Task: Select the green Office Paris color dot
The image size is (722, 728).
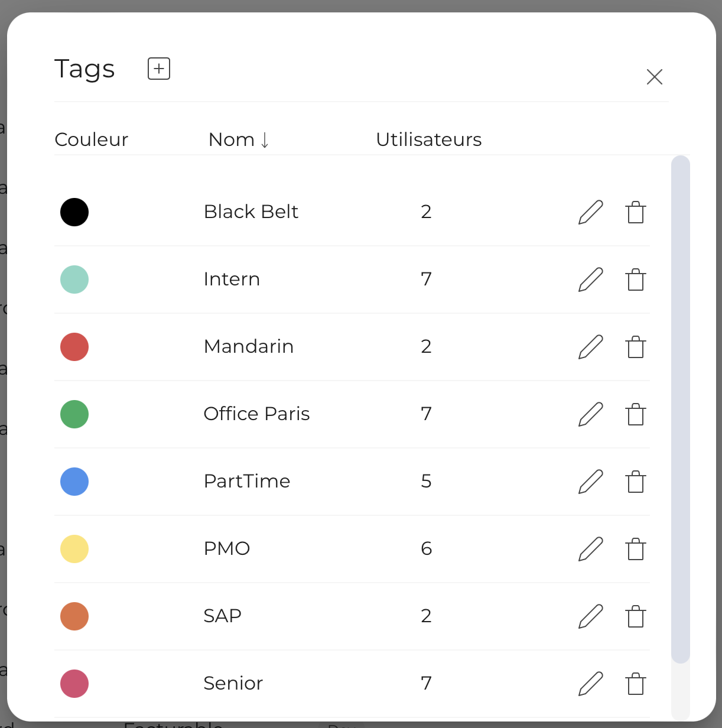Action: (74, 414)
